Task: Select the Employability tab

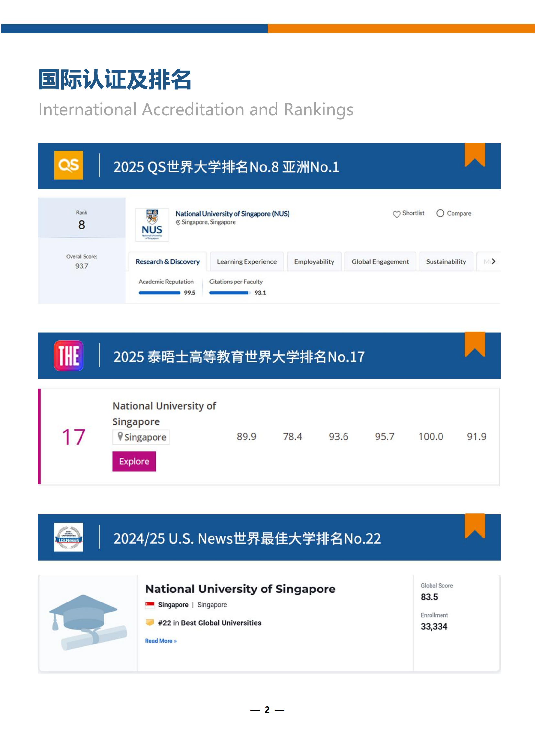Action: 314,262
